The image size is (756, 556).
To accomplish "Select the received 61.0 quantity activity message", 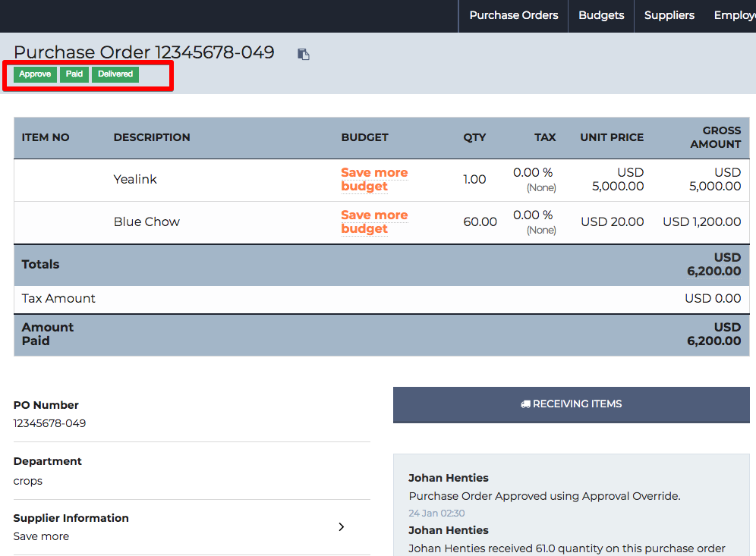I will pos(566,548).
